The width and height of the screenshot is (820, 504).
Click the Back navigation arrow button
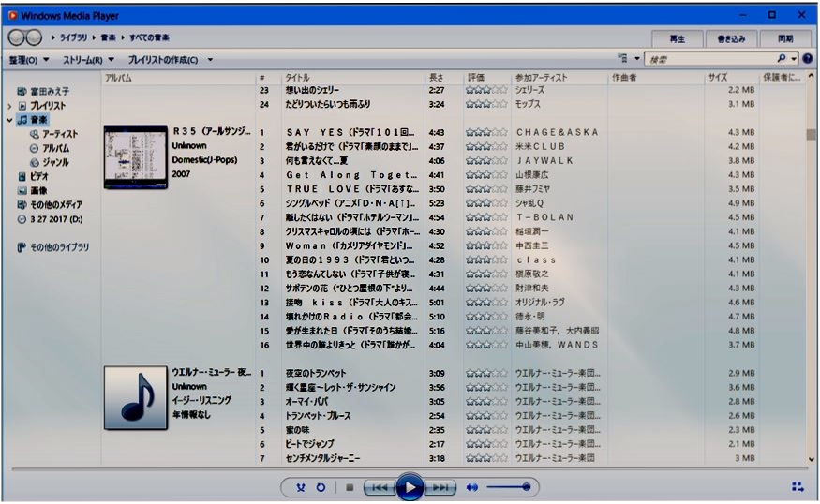(17, 37)
